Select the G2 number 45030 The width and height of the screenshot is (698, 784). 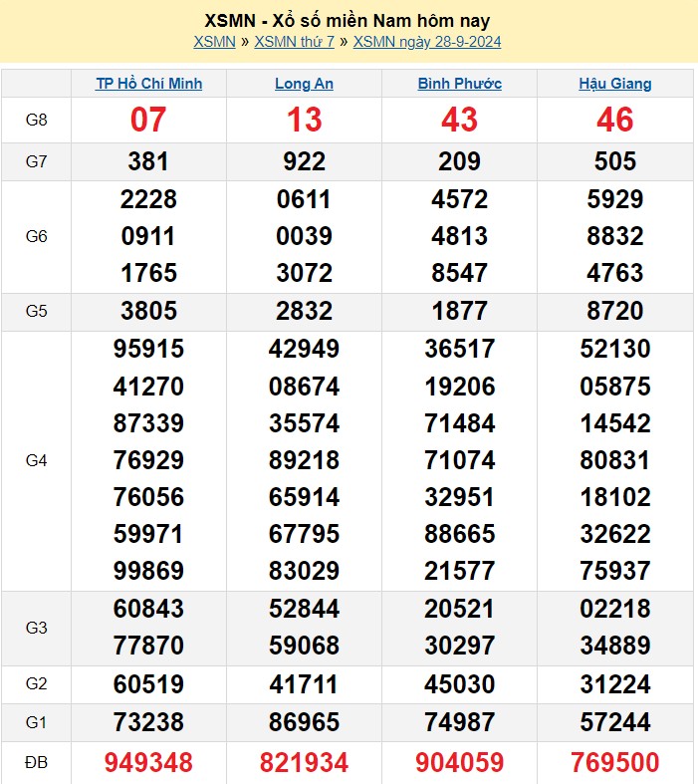tap(459, 684)
